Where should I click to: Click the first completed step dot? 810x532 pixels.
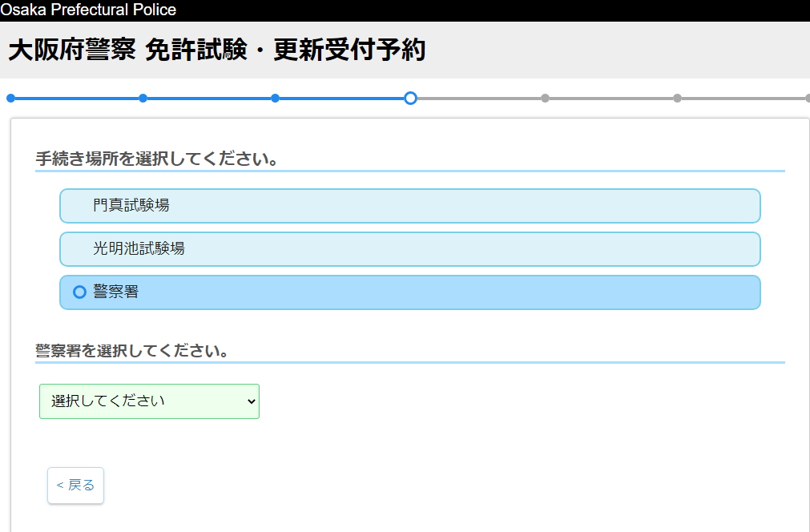point(10,99)
